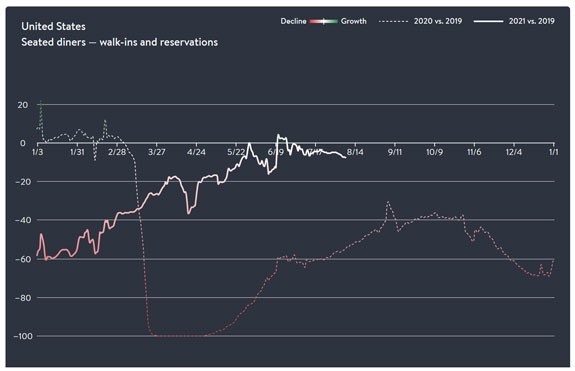Click the y-axis label -60

(23, 259)
